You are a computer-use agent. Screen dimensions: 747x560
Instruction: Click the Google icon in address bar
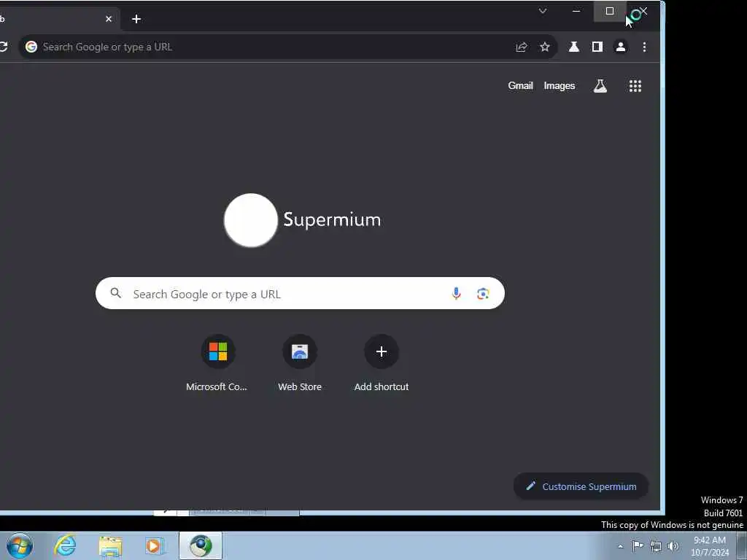pyautogui.click(x=31, y=47)
